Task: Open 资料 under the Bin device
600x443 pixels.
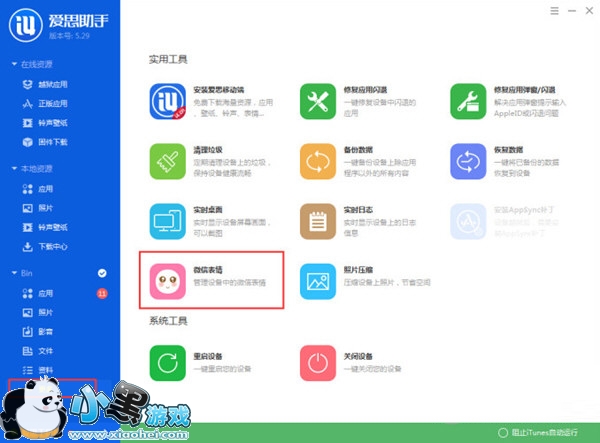Action: [38, 370]
